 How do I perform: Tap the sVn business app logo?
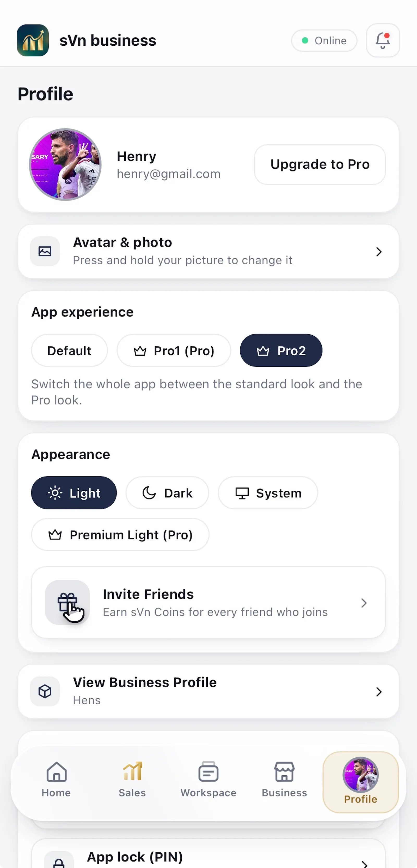pyautogui.click(x=33, y=40)
